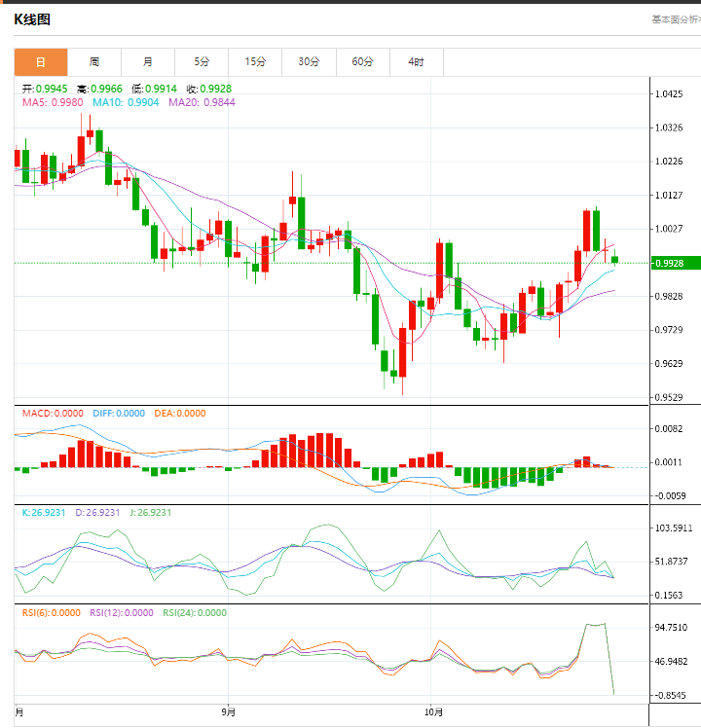This screenshot has width=701, height=728.
Task: Switch to the 周 weekly tab
Action: pos(94,61)
